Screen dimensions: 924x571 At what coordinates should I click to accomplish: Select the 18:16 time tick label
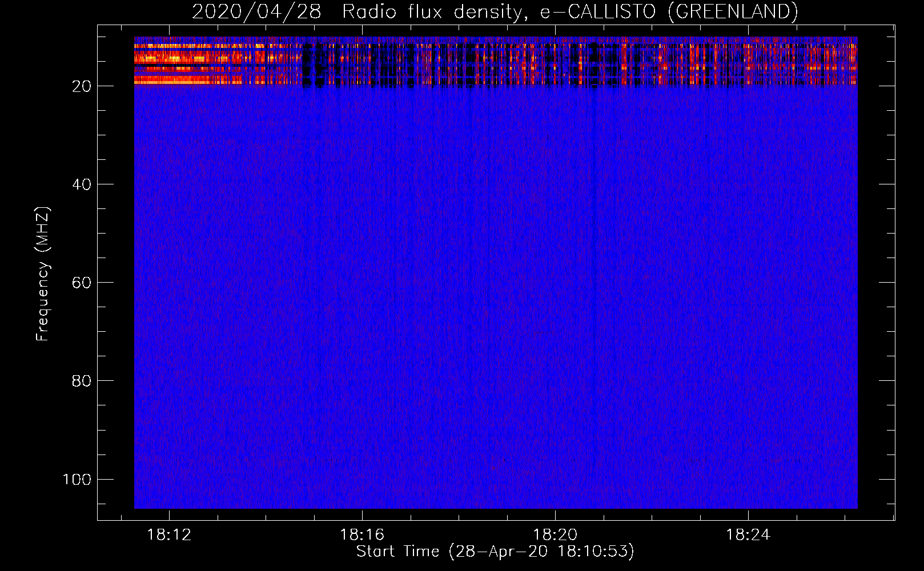pos(362,535)
